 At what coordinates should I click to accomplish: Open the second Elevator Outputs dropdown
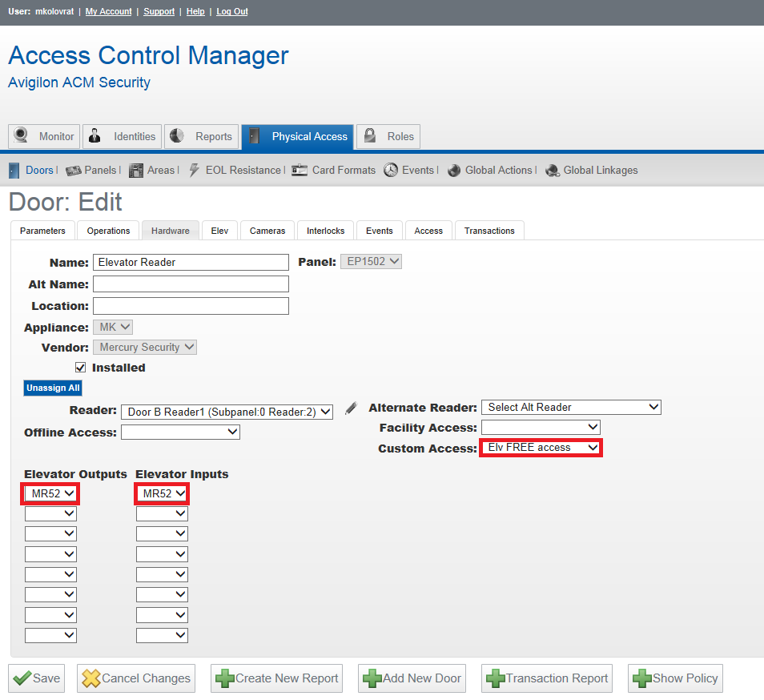point(50,513)
